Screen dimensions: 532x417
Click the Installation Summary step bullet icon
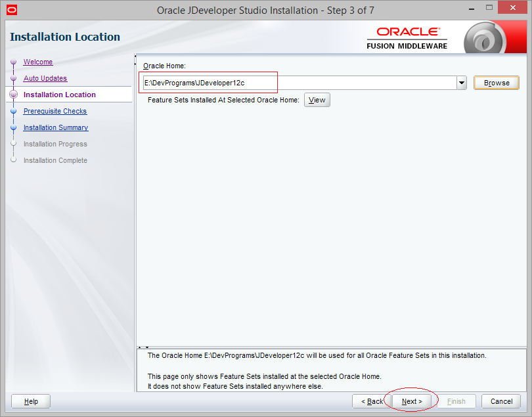pos(14,127)
